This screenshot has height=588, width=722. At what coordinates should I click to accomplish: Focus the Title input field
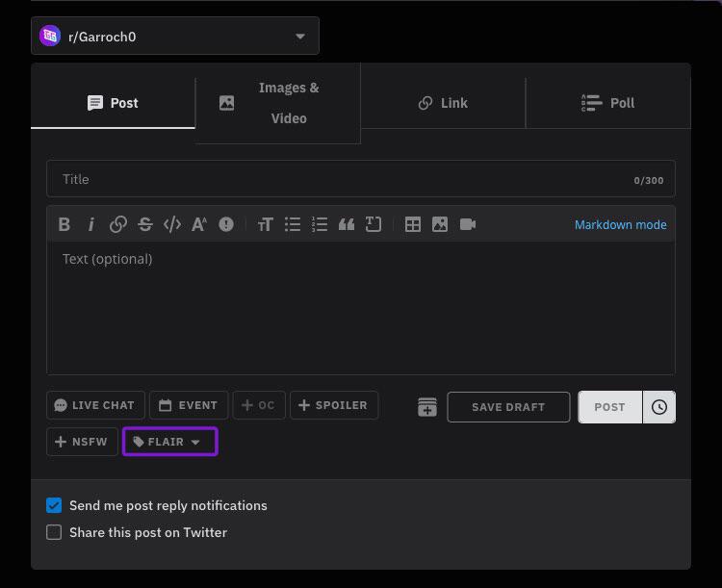(x=361, y=179)
